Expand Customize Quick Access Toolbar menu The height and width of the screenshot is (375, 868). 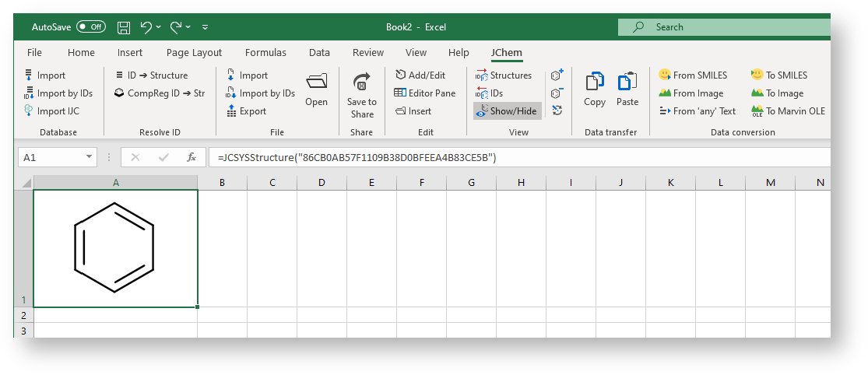(x=206, y=27)
